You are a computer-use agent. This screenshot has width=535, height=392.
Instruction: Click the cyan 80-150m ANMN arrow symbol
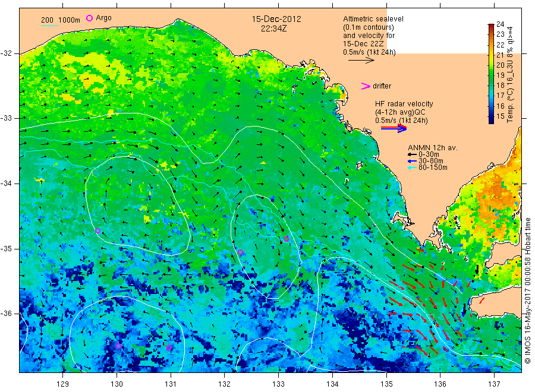(412, 167)
